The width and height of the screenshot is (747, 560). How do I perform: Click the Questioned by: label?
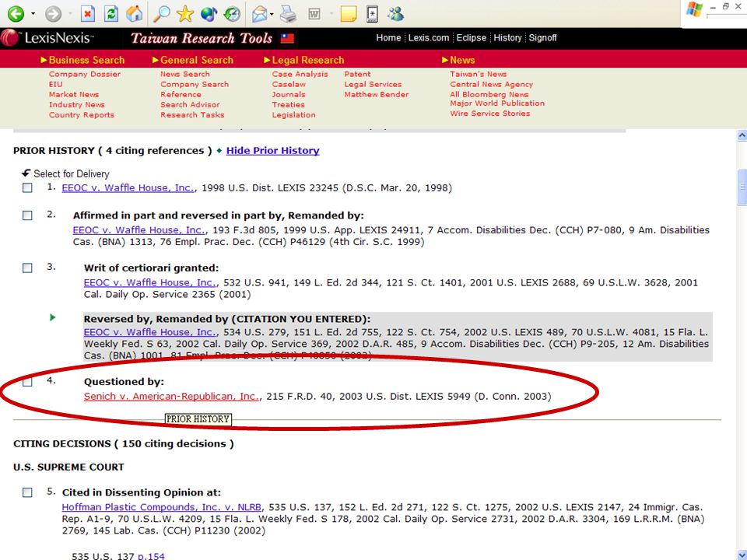124,381
